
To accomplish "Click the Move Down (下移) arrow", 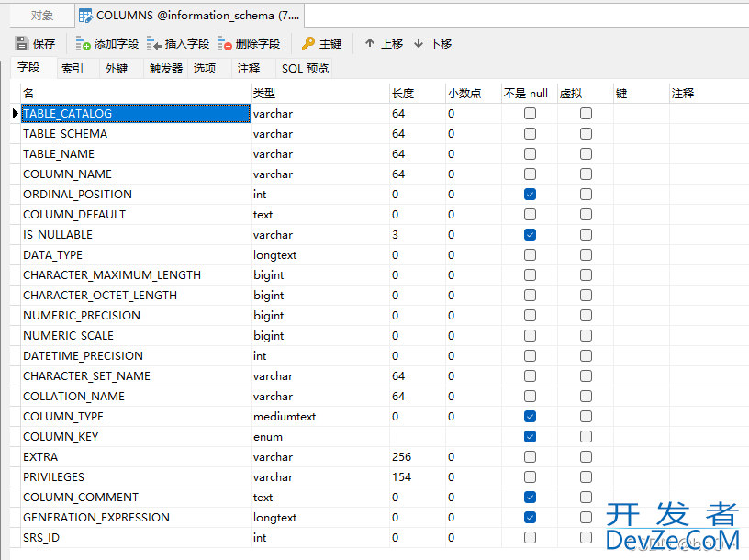I will point(419,43).
